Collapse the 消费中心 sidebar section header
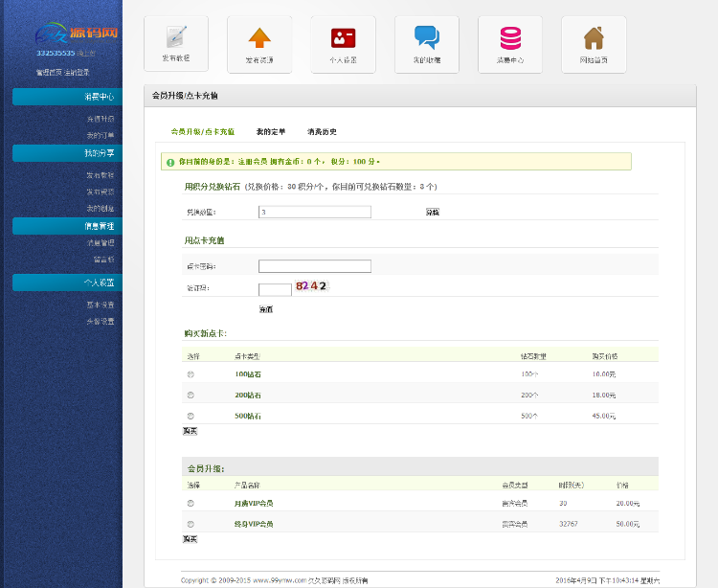718x588 pixels. point(67,97)
